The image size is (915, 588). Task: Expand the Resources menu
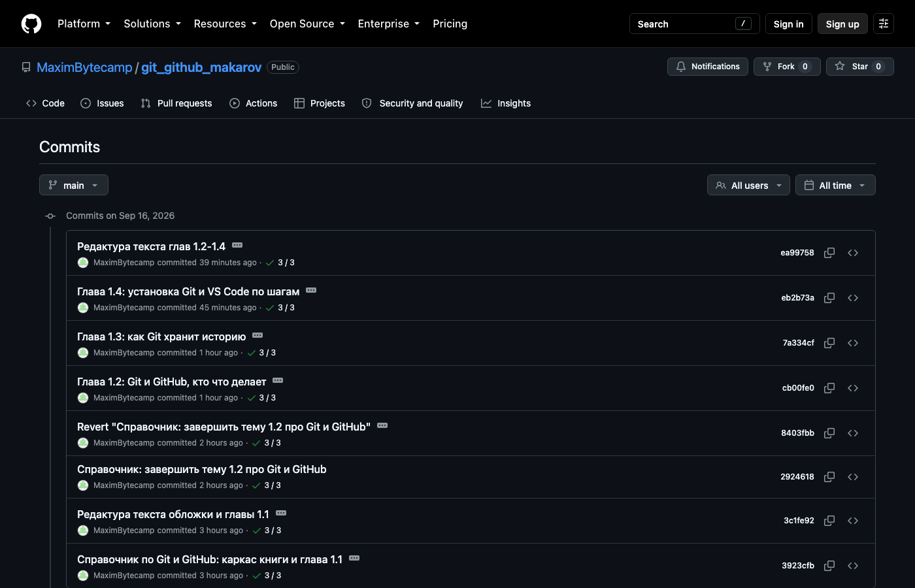point(225,24)
